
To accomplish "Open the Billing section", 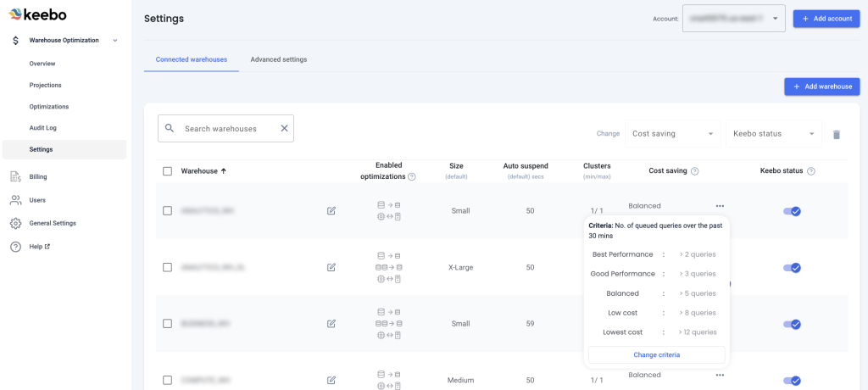I will [38, 176].
